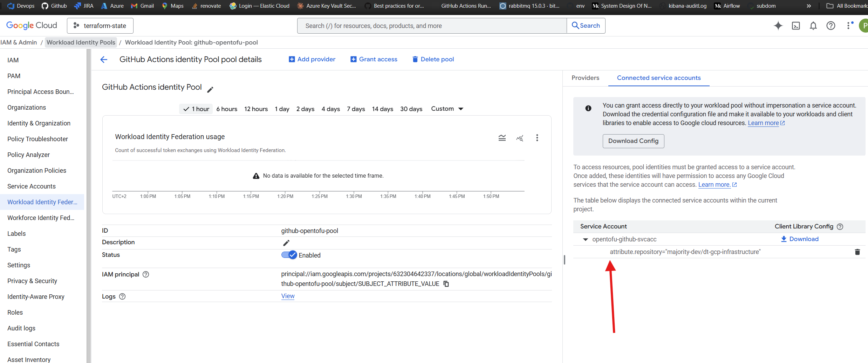Image resolution: width=868 pixels, height=363 pixels.
Task: Launch Gemini AI sparkle icon
Action: point(778,26)
